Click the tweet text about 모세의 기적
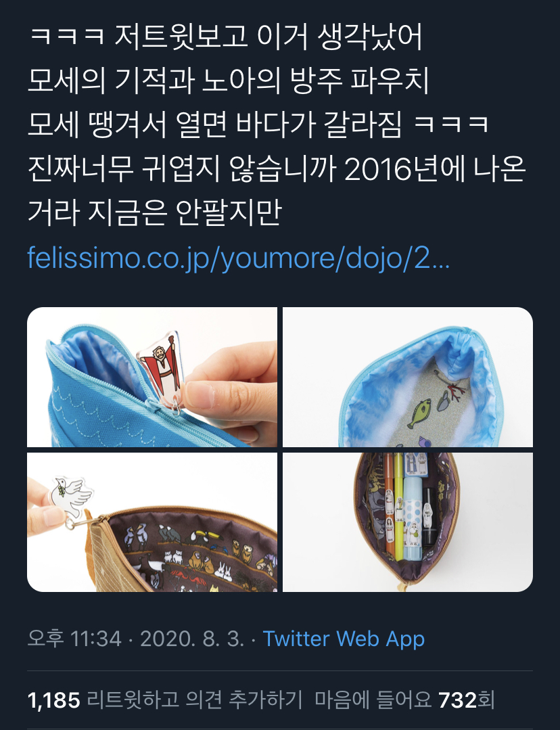The height and width of the screenshot is (730, 560). point(228,81)
